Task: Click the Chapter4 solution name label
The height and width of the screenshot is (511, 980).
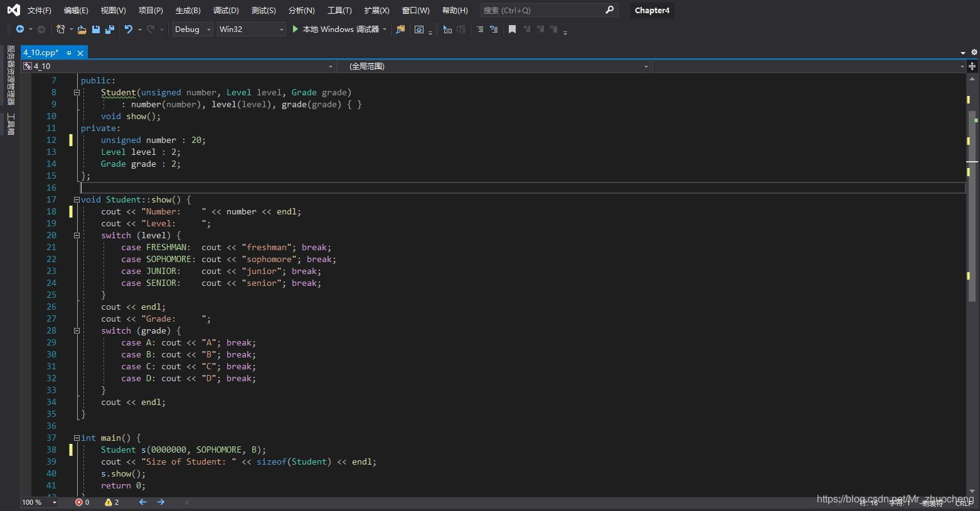Action: tap(652, 10)
